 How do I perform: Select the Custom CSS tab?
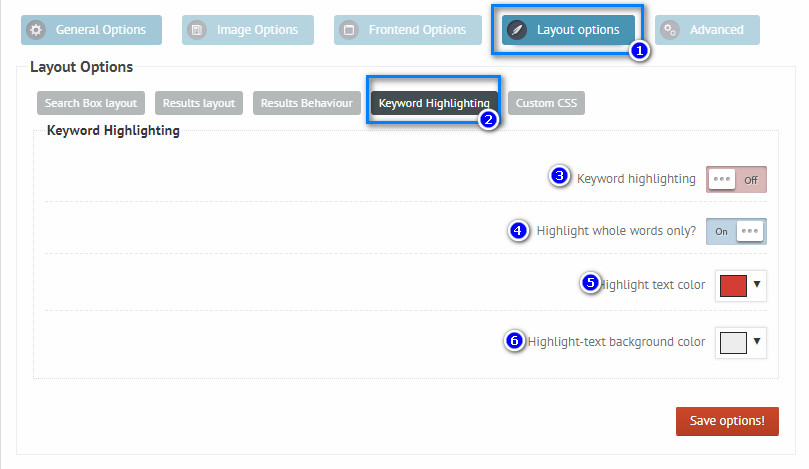[x=547, y=103]
